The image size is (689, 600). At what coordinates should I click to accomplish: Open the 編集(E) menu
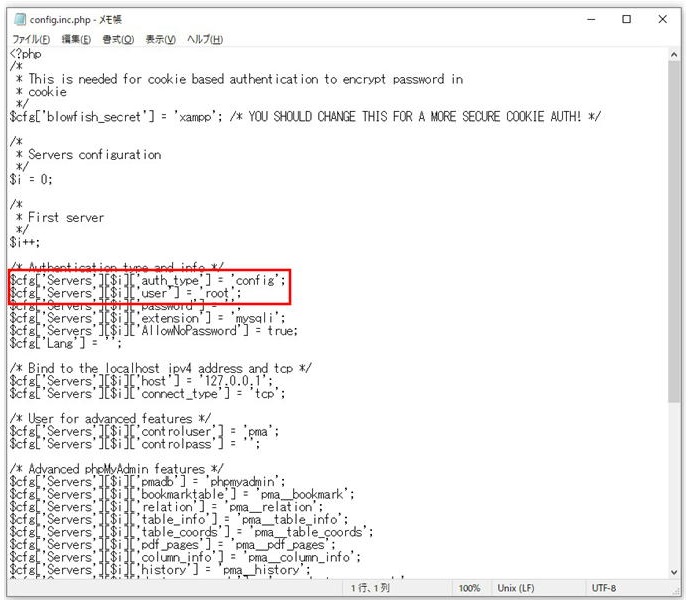click(x=76, y=39)
